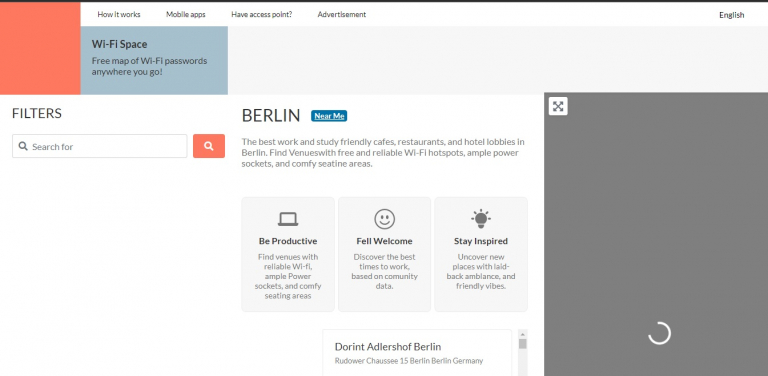768x376 pixels.
Task: Click the orange search button
Action: click(x=209, y=146)
